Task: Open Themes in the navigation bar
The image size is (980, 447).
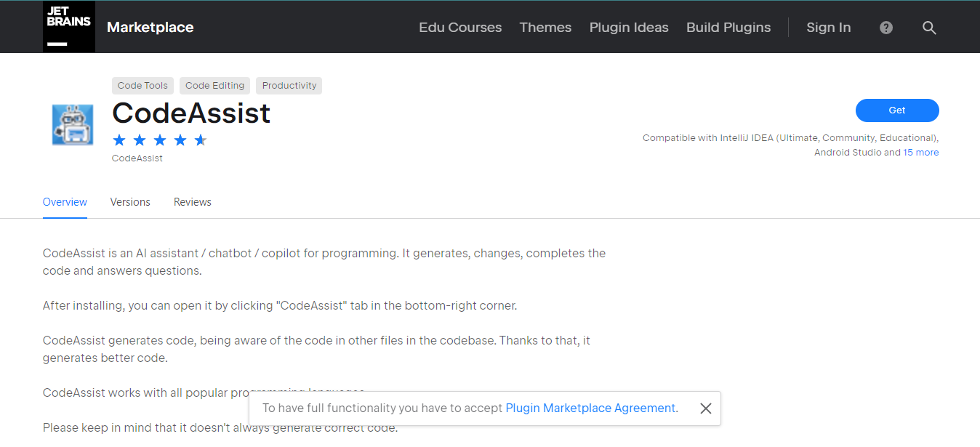Action: pos(545,28)
